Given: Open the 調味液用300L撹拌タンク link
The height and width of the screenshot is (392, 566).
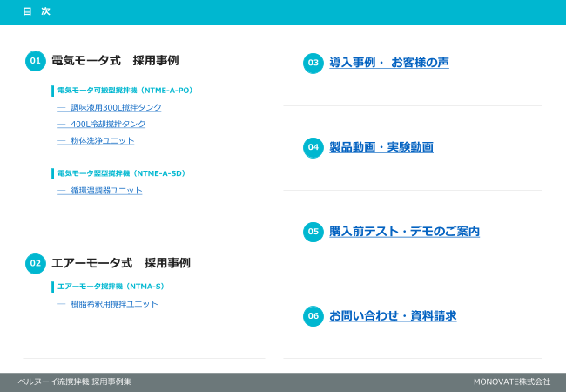Looking at the screenshot, I should tap(110, 107).
